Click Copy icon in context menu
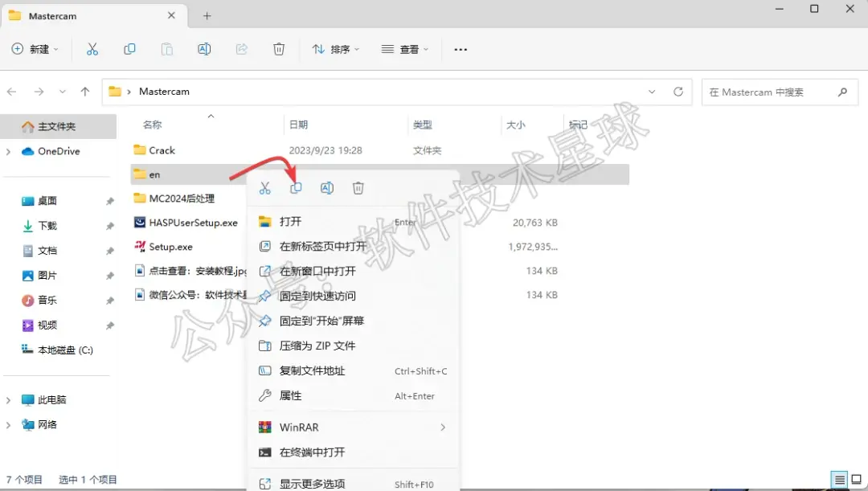868x491 pixels. (x=296, y=188)
